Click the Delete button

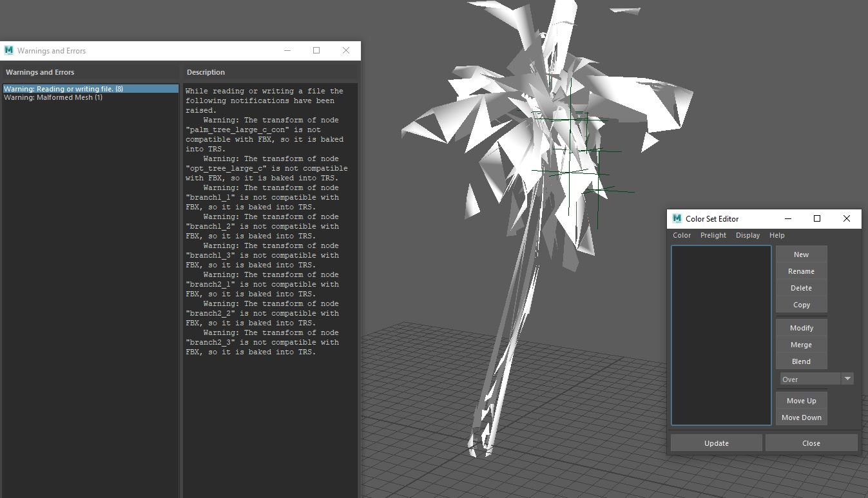tap(801, 288)
